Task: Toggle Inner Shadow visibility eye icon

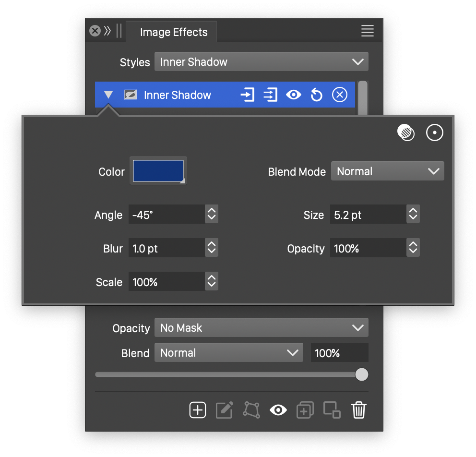Action: click(293, 95)
